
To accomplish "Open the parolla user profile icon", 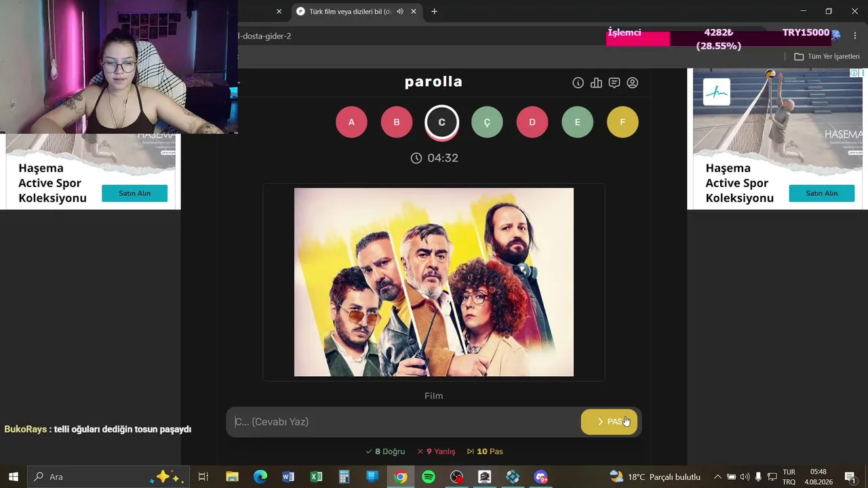I will [x=633, y=83].
